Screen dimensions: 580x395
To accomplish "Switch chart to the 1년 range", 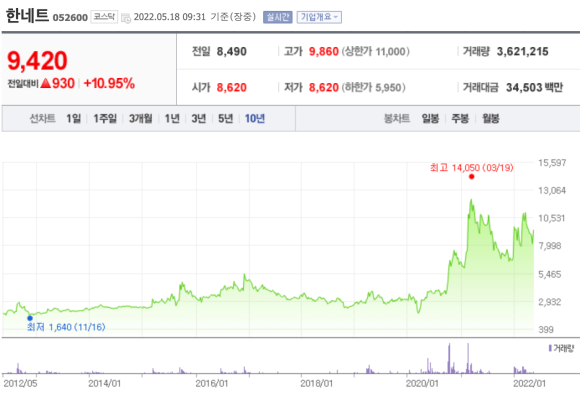I will click(x=172, y=119).
